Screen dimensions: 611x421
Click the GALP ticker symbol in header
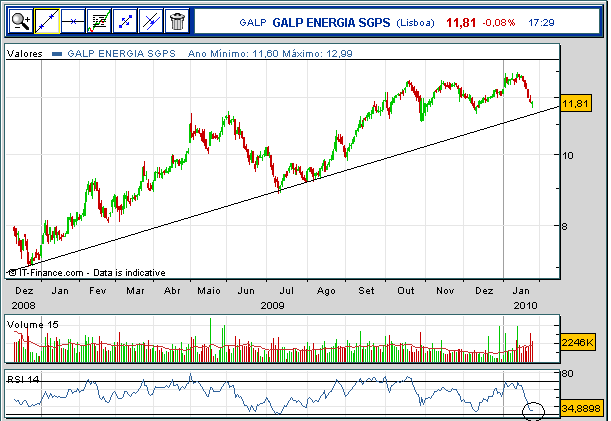click(x=253, y=23)
